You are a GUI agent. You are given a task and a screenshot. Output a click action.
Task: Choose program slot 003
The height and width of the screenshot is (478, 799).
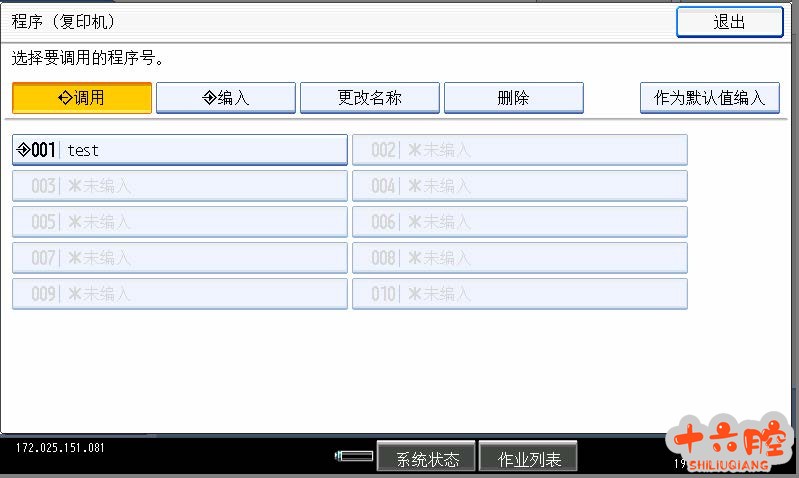[x=180, y=186]
